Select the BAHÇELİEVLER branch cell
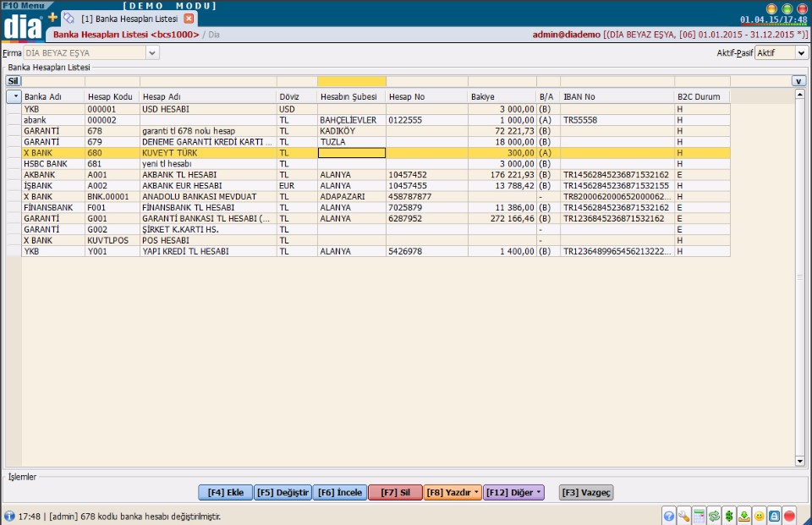Screen dimensions: 812x525 [351, 120]
